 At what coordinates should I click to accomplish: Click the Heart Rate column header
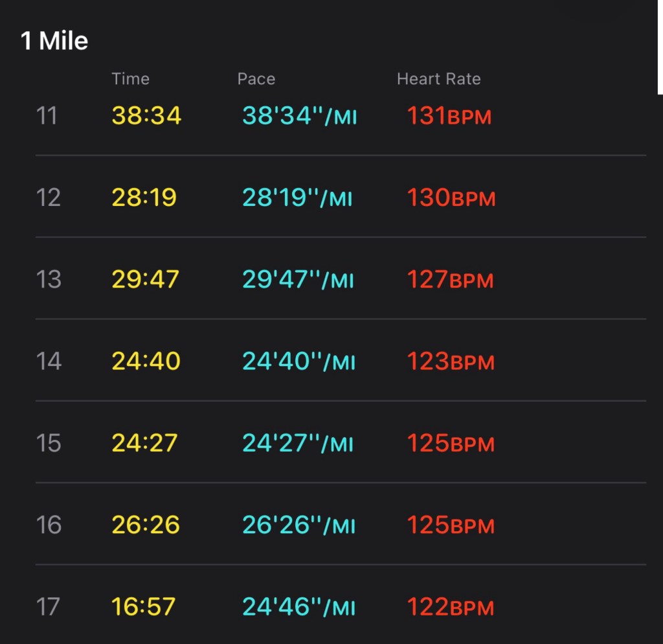pyautogui.click(x=438, y=78)
